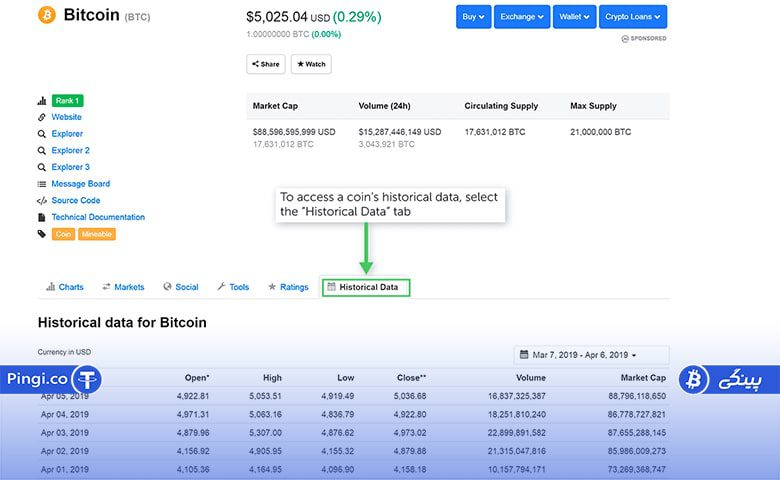Click the $5,025.04 price text

click(x=277, y=17)
